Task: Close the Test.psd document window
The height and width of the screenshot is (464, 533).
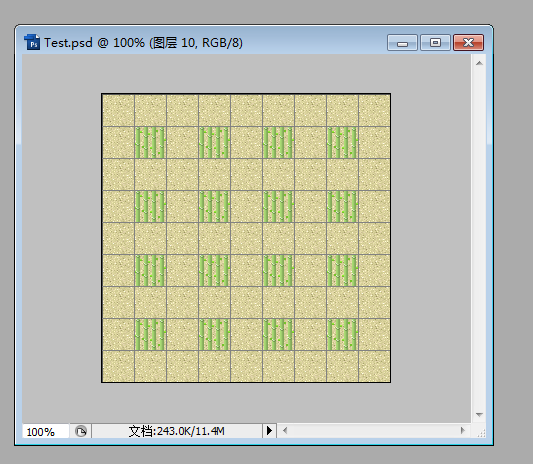Action: tap(468, 43)
